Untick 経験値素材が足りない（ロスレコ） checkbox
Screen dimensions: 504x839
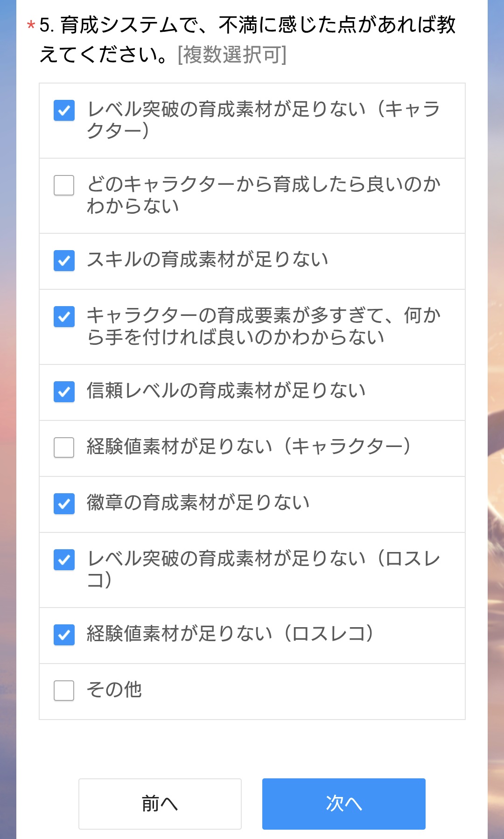[64, 635]
